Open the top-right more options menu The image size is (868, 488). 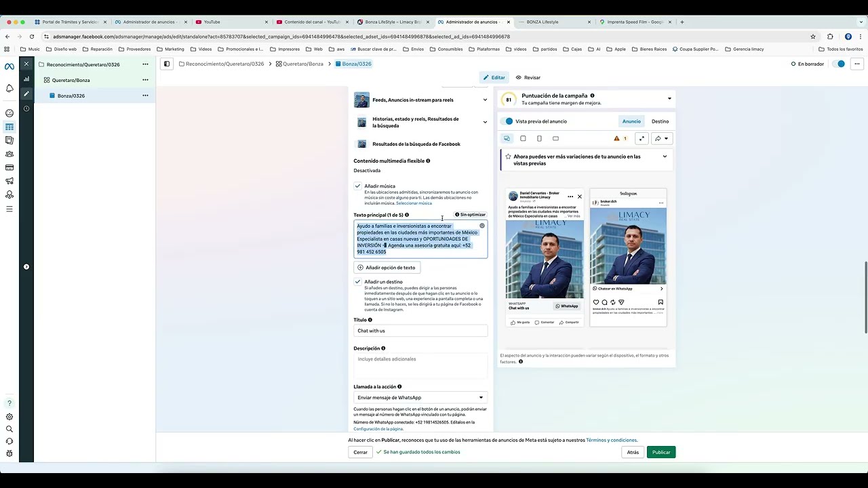[x=857, y=64]
